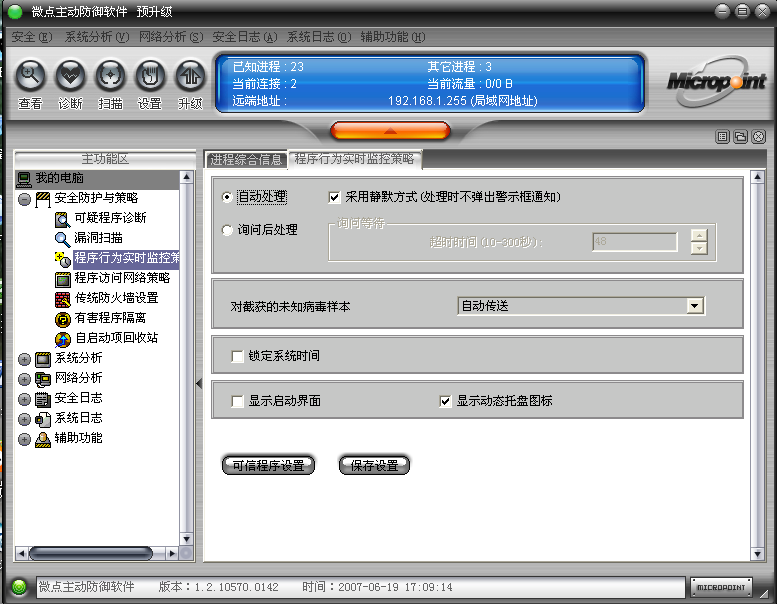Click the sidebar horizontal scrollbar thumb
The image size is (777, 604).
(x=90, y=552)
